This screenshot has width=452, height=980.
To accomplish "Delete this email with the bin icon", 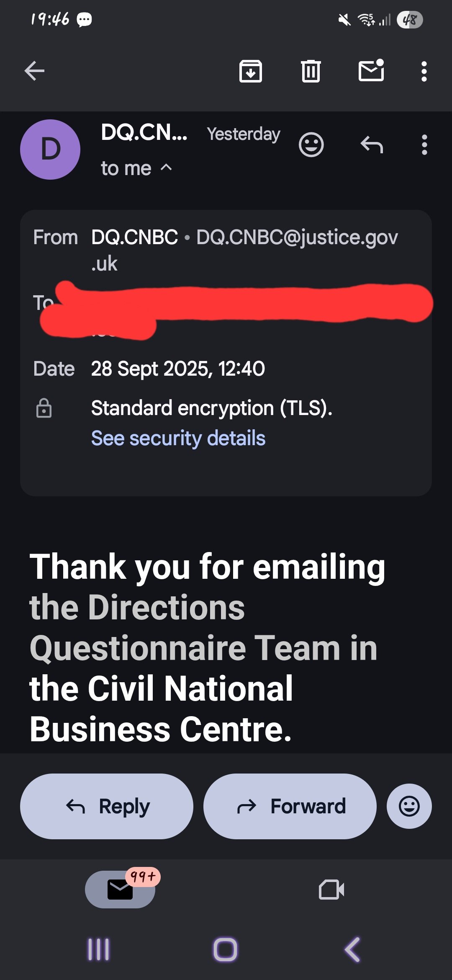I will pos(311,71).
